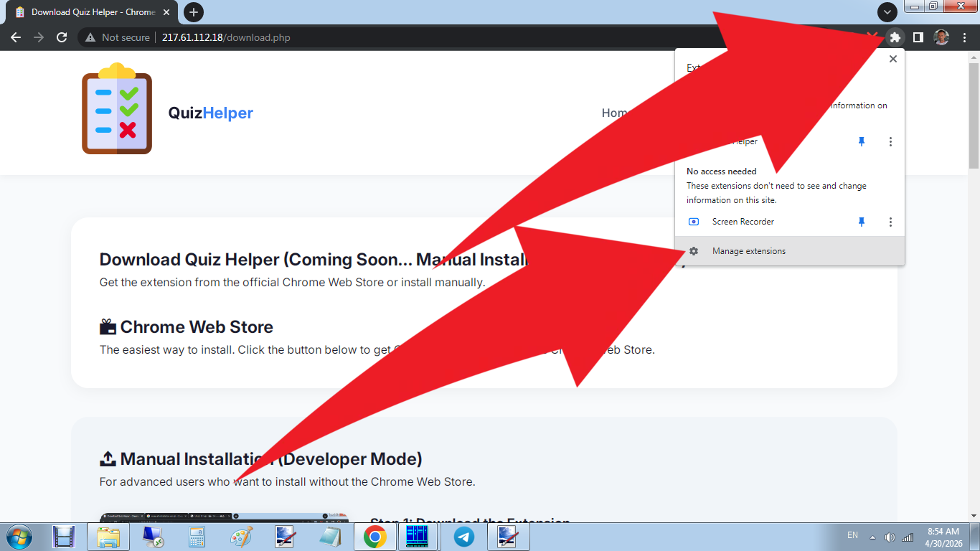Image resolution: width=980 pixels, height=551 pixels.
Task: Open Paint from taskbar
Action: tap(242, 537)
